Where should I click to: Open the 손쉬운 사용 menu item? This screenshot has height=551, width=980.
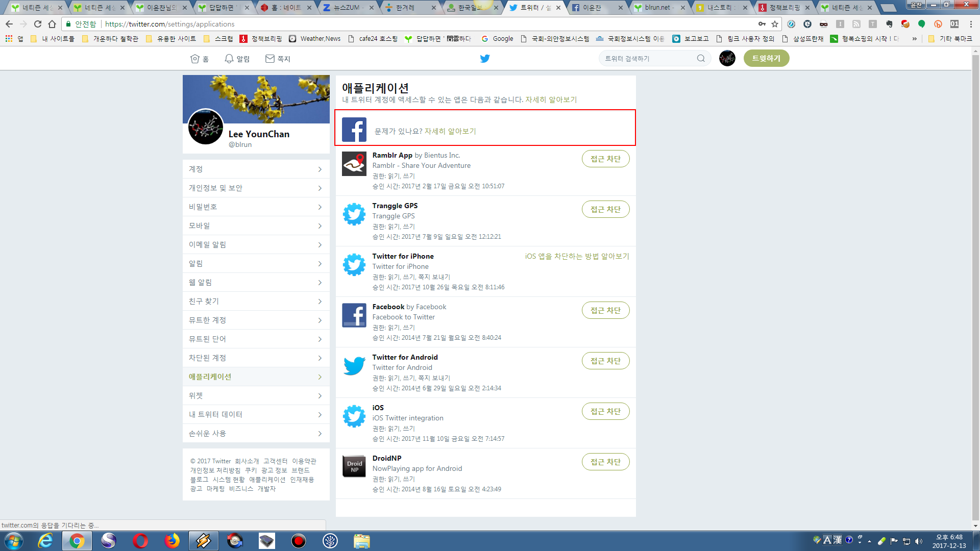coord(256,433)
